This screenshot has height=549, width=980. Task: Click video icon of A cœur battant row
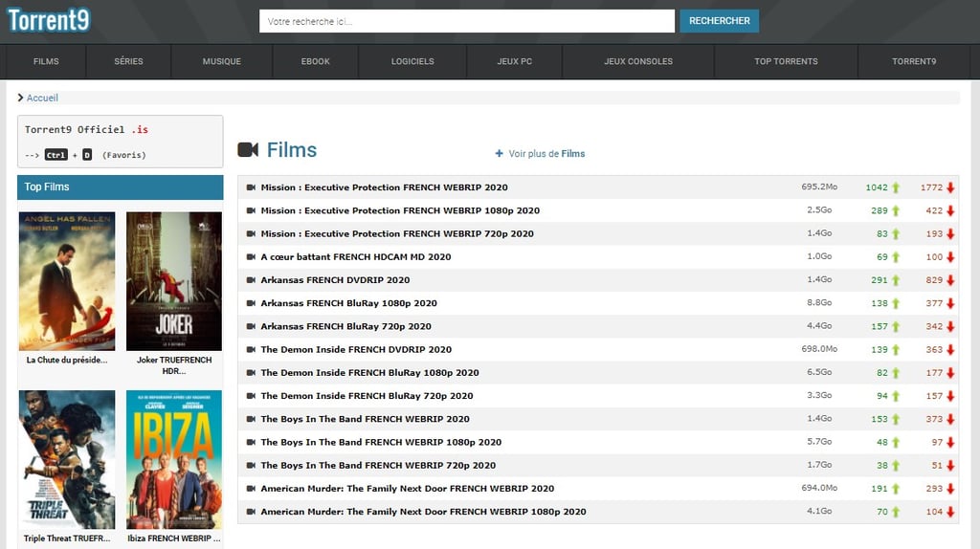tap(252, 256)
